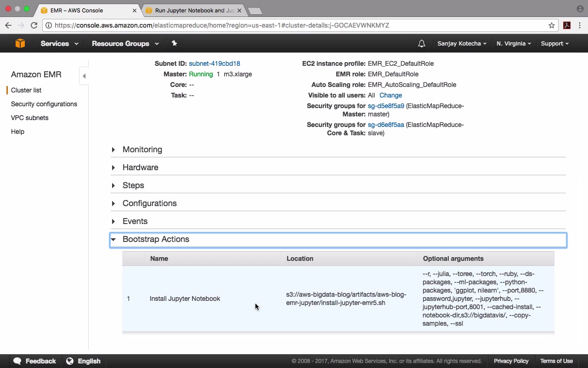Screen dimensions: 588x368
Task: Click the EMR_EC2_DefaultRole value
Action: [401, 63]
